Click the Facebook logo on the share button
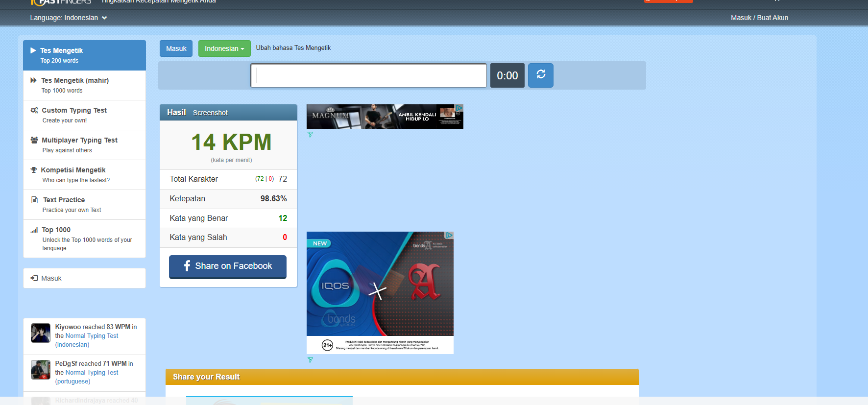This screenshot has height=405, width=868. pos(187,266)
